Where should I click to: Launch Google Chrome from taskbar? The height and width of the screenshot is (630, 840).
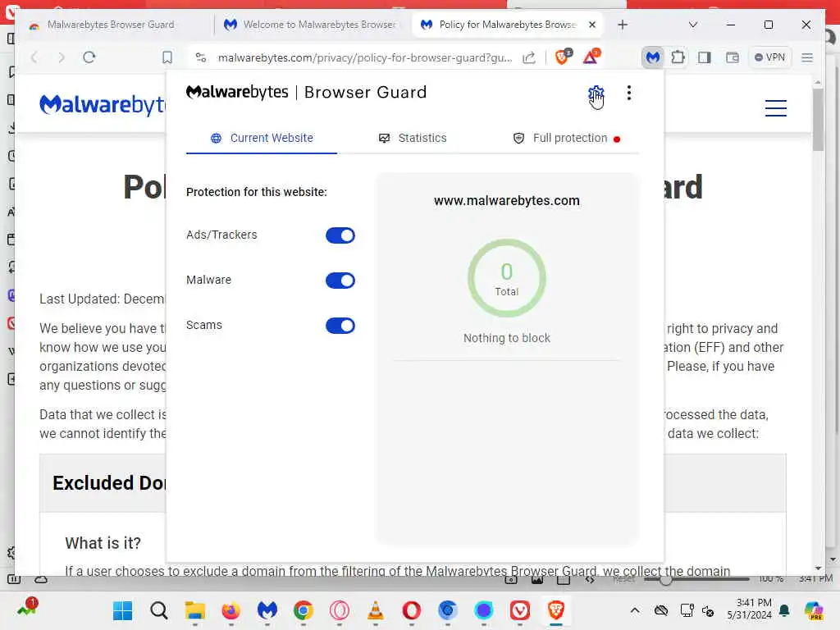click(304, 610)
